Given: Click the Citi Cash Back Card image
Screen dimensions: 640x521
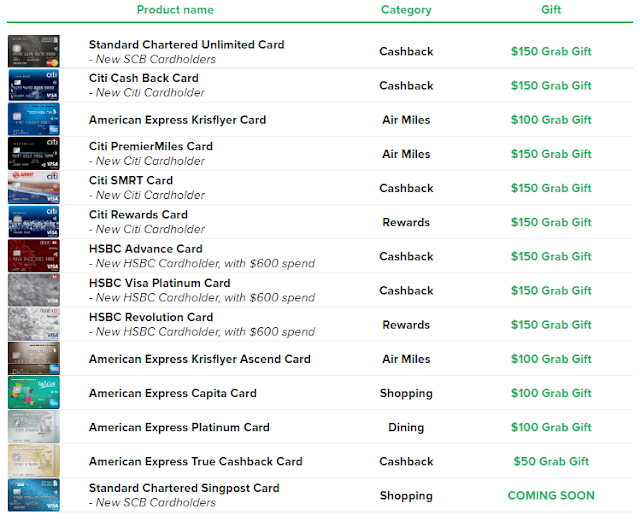Looking at the screenshot, I should coord(33,85).
